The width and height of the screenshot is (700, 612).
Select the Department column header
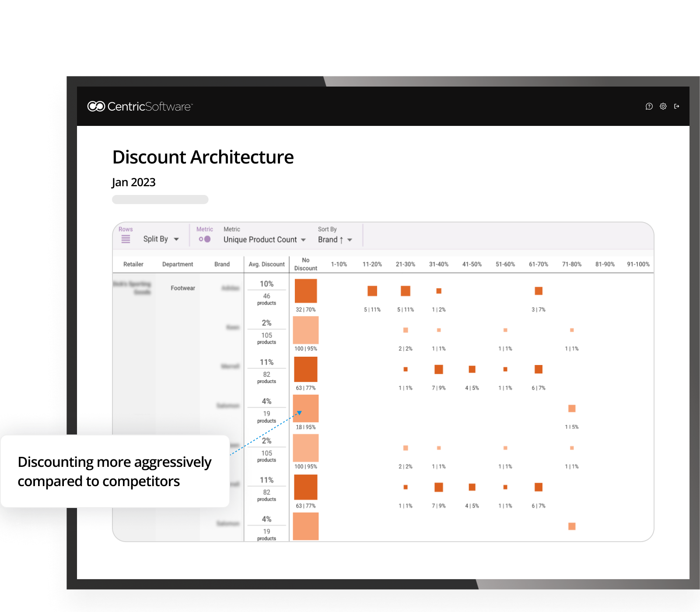[x=177, y=264]
